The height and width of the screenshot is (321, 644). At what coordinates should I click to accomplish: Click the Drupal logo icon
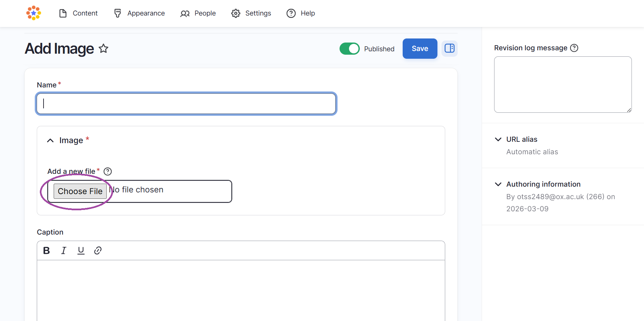tap(33, 13)
